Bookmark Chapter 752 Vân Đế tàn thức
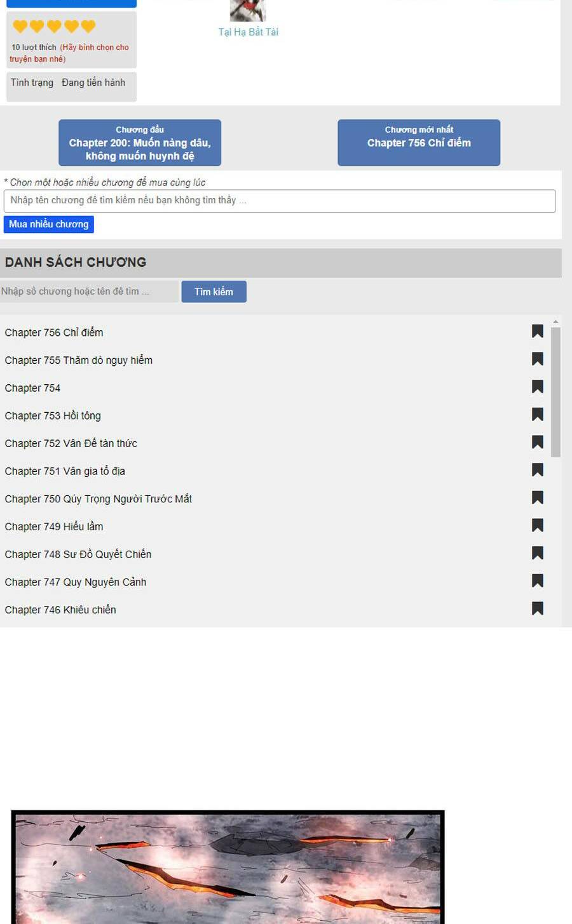 [537, 443]
